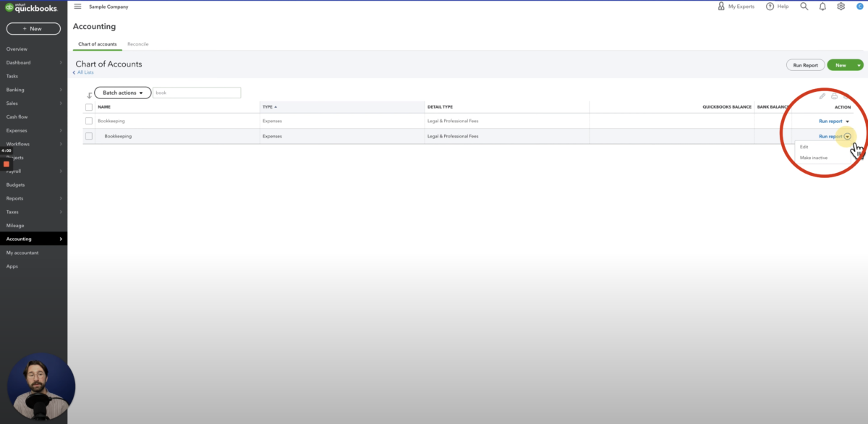Stop recording with the red square button
Screen dimensions: 868x424
(x=7, y=164)
